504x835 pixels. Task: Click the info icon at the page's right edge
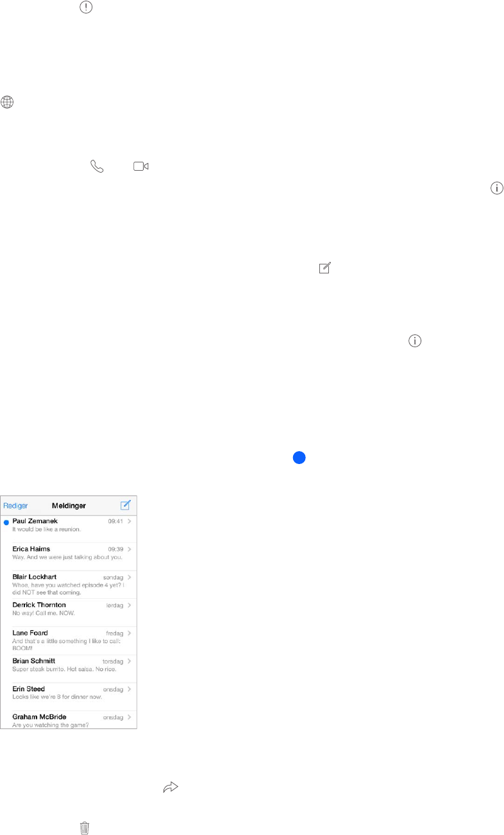tap(497, 188)
